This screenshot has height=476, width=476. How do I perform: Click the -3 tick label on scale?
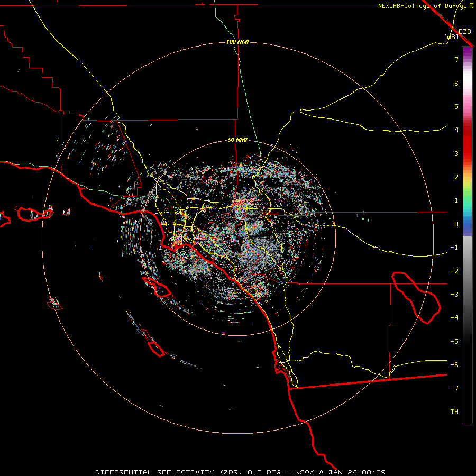(454, 295)
